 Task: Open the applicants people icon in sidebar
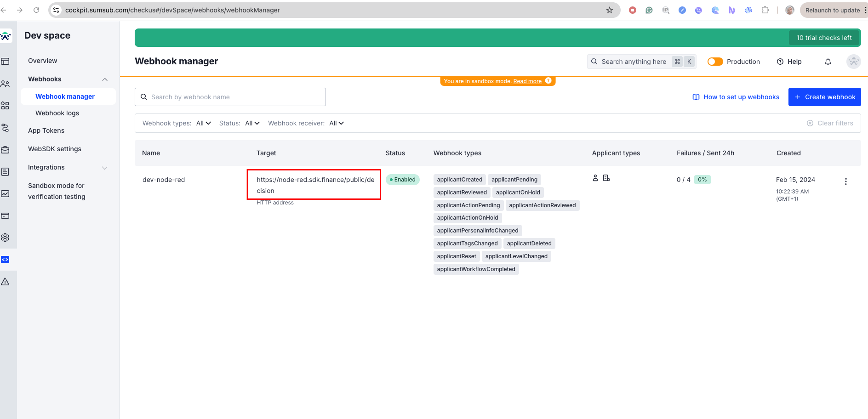coord(5,84)
